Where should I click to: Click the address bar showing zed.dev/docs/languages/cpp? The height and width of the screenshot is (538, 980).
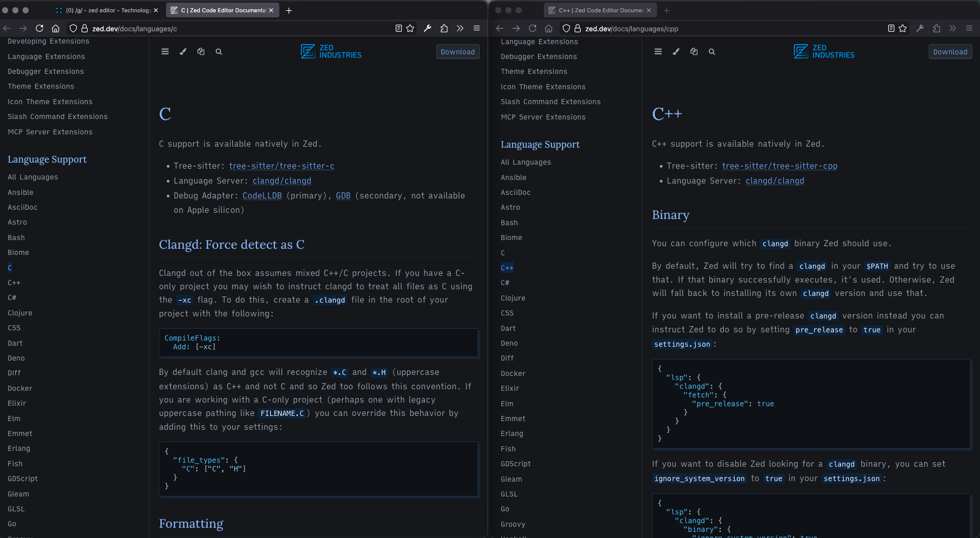pos(718,29)
